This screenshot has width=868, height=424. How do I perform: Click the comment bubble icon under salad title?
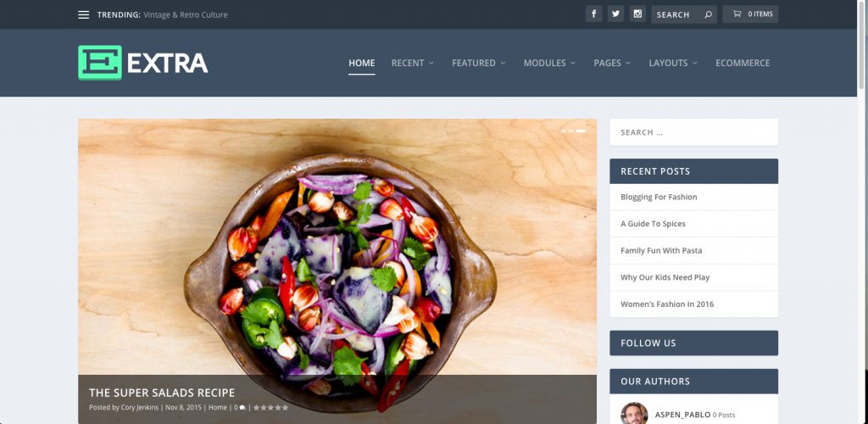click(242, 407)
